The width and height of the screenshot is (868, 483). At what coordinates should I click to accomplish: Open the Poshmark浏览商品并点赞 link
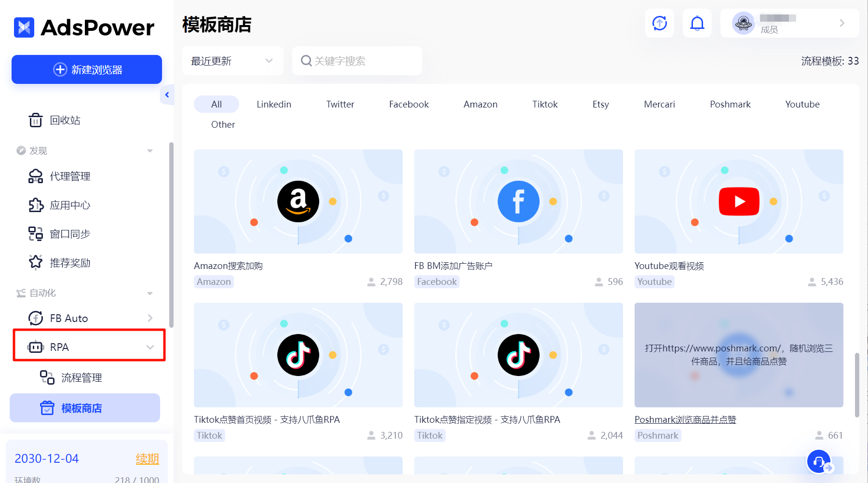[685, 419]
